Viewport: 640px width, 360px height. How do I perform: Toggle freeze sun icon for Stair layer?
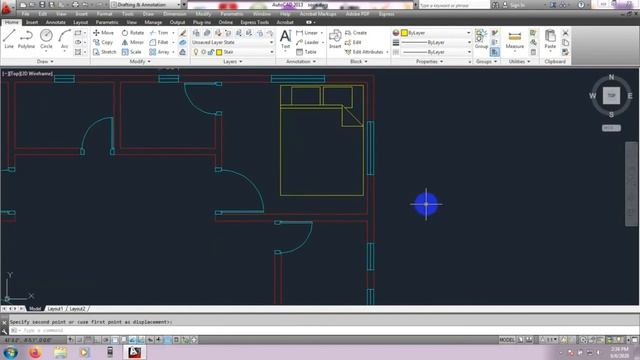tap(203, 52)
